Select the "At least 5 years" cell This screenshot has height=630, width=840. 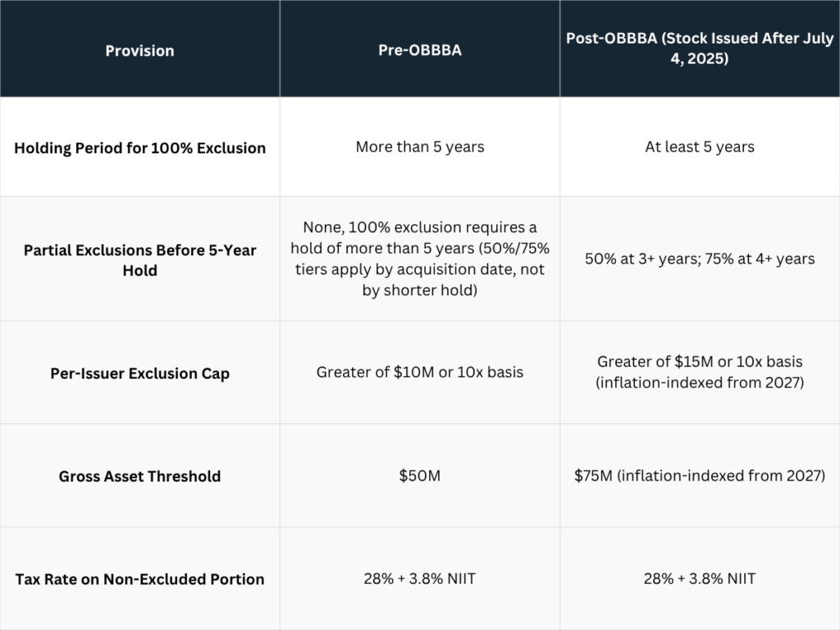click(x=700, y=147)
